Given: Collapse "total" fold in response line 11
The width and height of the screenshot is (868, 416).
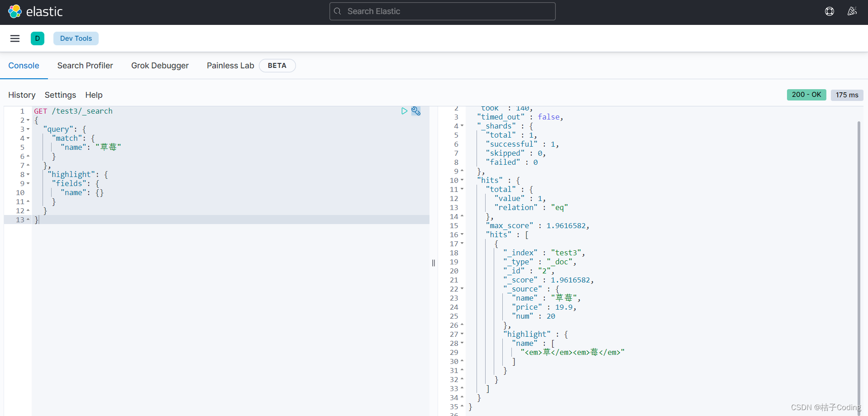Looking at the screenshot, I should pyautogui.click(x=462, y=189).
